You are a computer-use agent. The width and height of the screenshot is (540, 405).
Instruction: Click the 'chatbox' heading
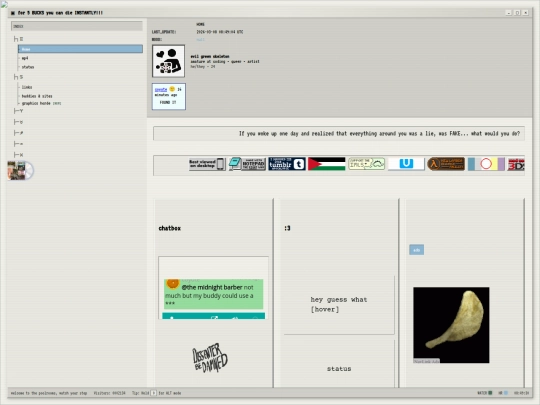coord(169,228)
